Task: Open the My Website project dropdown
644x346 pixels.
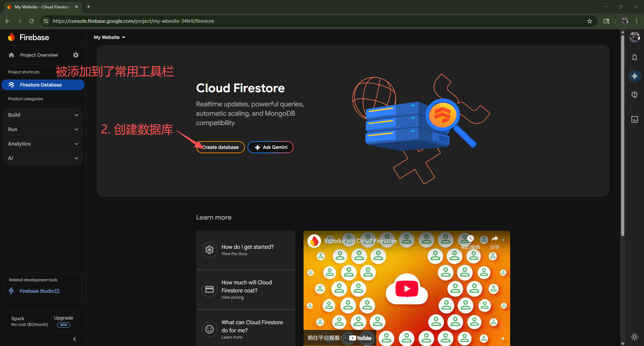Action: tap(109, 37)
